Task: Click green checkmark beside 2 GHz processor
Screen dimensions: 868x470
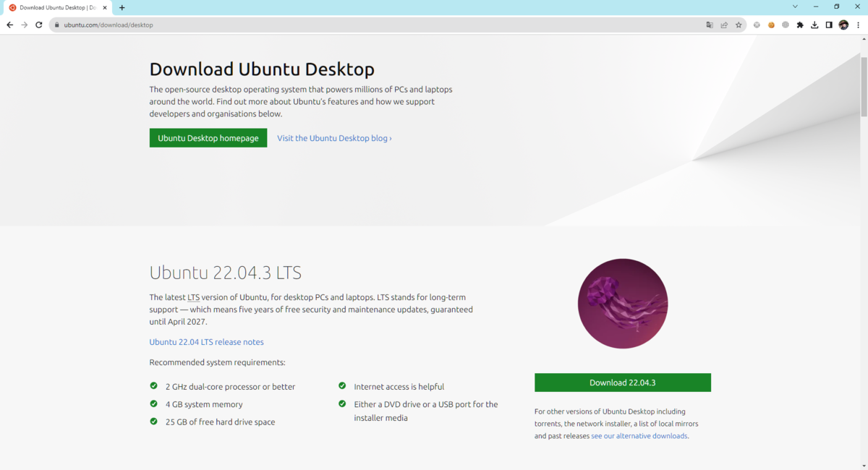Action: (x=153, y=386)
